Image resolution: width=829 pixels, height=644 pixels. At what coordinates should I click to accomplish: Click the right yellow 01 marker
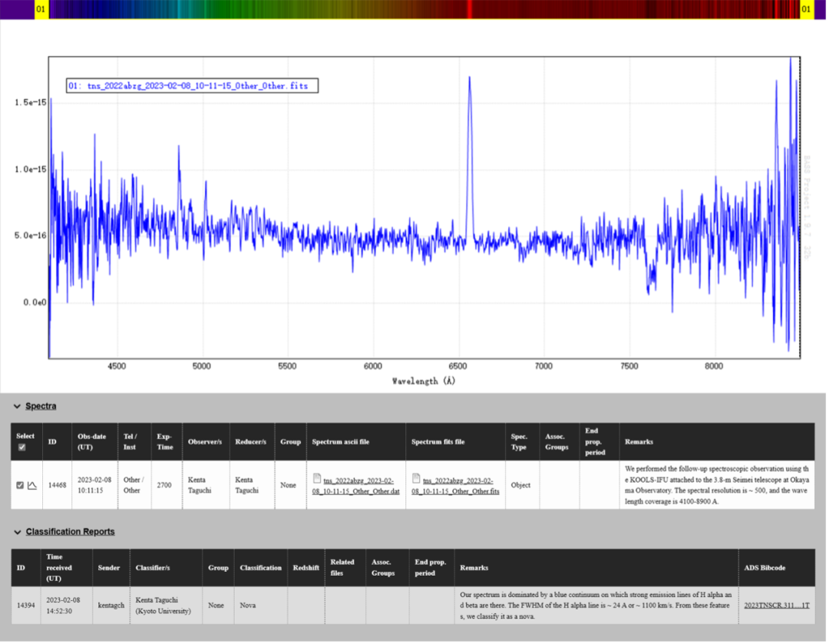pos(806,9)
